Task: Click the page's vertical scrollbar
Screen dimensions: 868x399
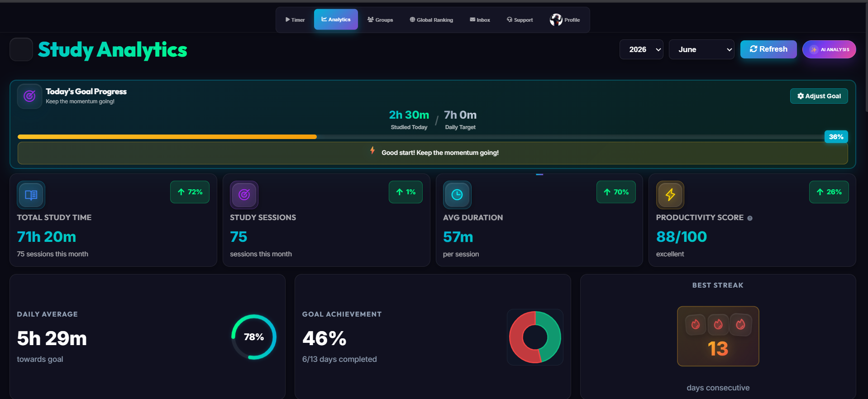Action: (866, 57)
